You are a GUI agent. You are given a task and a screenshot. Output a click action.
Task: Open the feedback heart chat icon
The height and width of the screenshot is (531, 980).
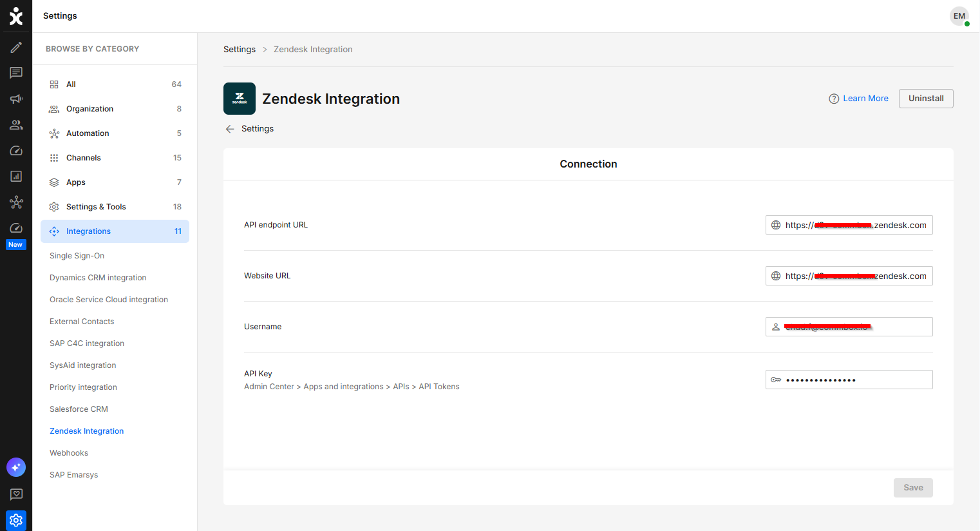[16, 494]
